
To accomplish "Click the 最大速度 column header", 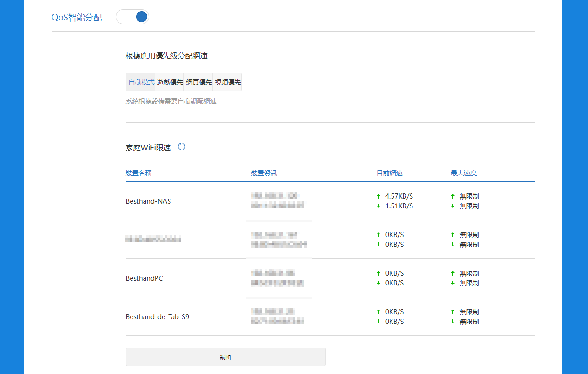I will tap(464, 173).
